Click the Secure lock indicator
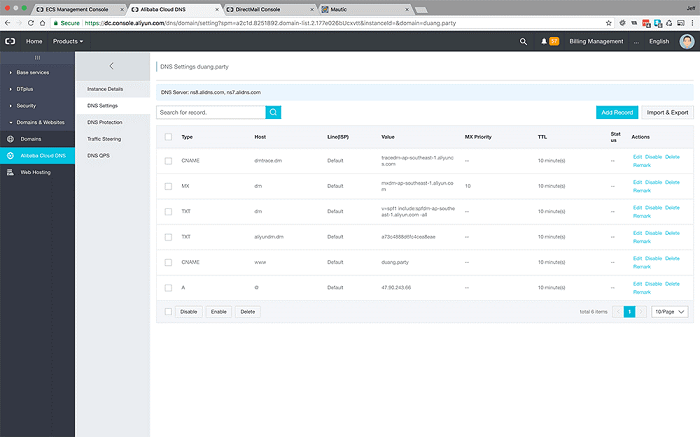This screenshot has height=437, width=700. coord(66,23)
